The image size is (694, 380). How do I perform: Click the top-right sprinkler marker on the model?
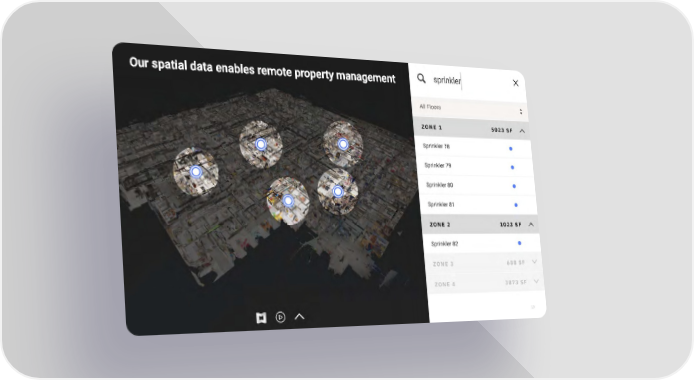click(x=343, y=144)
